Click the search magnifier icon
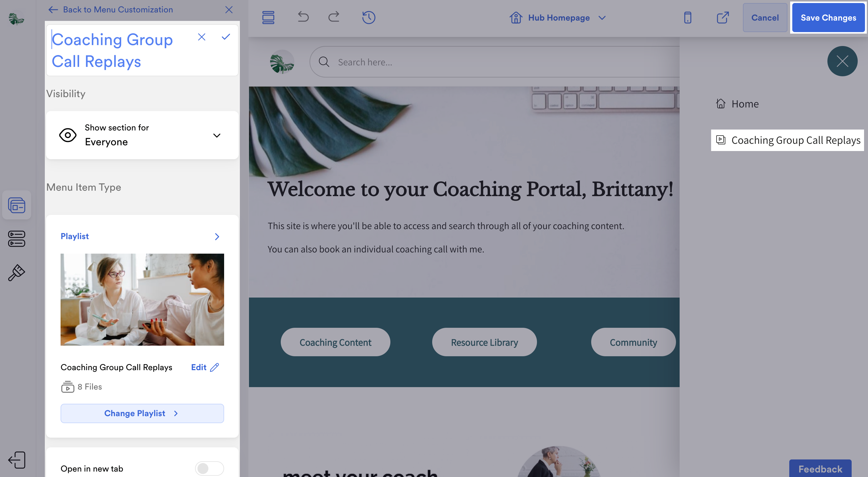 (324, 62)
